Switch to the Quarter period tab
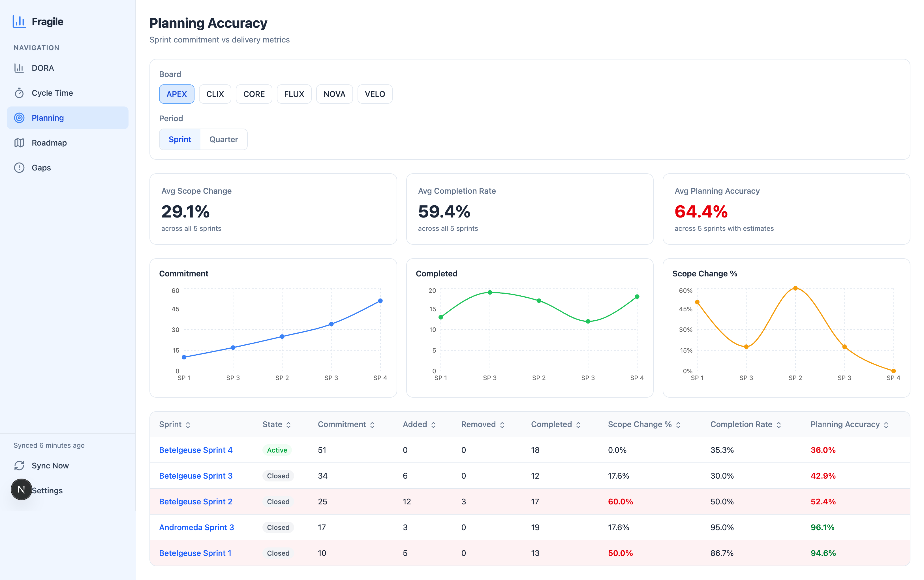The image size is (924, 580). (224, 139)
